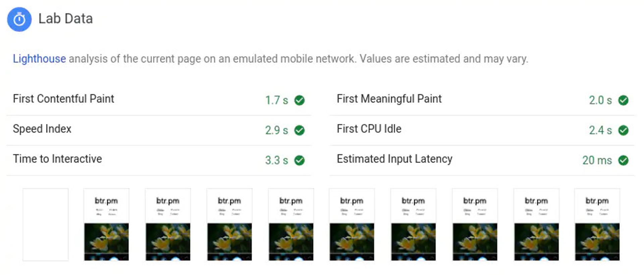644x275 pixels.
Task: Click the First Contentful Paint pass checkmark
Action: (x=299, y=100)
